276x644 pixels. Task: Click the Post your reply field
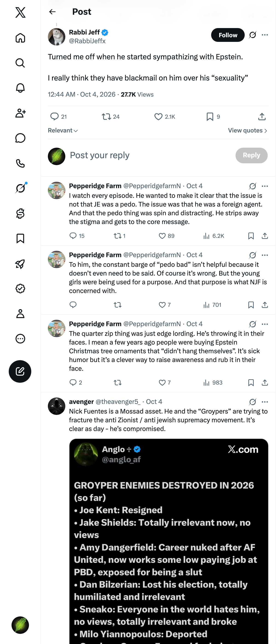[150, 155]
